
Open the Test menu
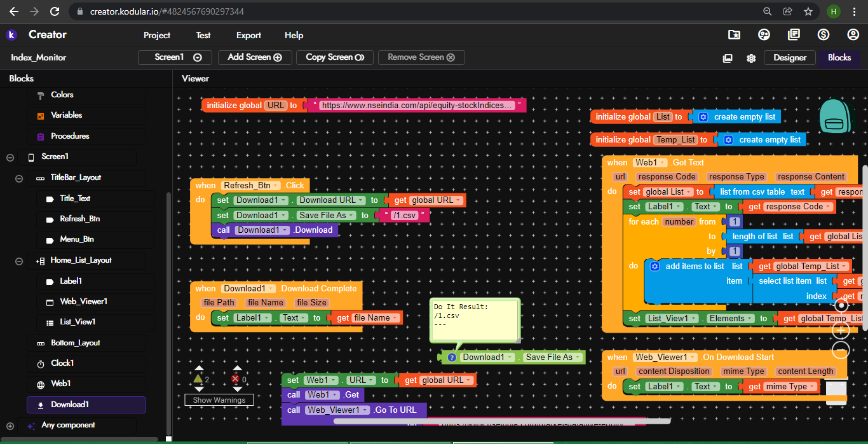tap(203, 35)
